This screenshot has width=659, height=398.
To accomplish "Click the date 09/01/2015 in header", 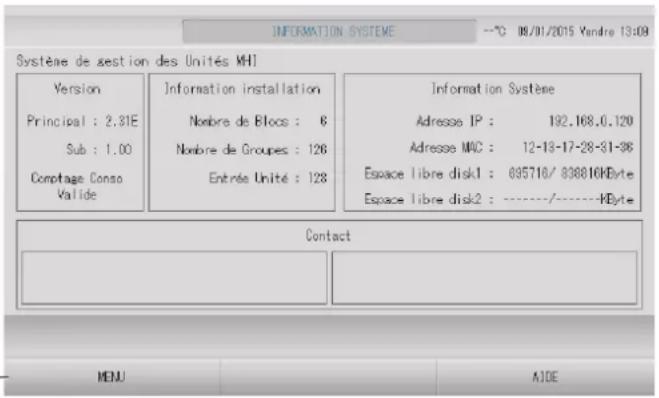I will 546,31.
